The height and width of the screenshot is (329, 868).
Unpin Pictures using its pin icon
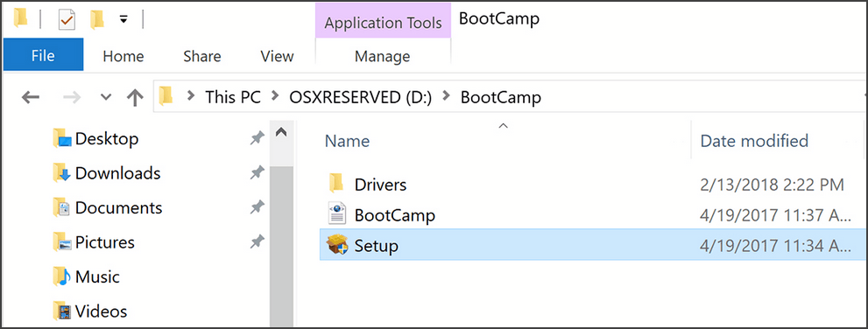point(257,242)
